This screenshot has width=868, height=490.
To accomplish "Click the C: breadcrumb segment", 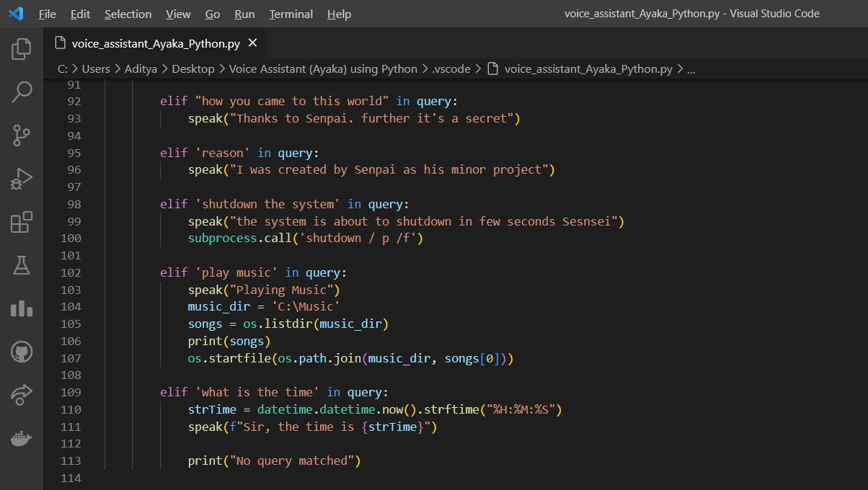I will 63,69.
